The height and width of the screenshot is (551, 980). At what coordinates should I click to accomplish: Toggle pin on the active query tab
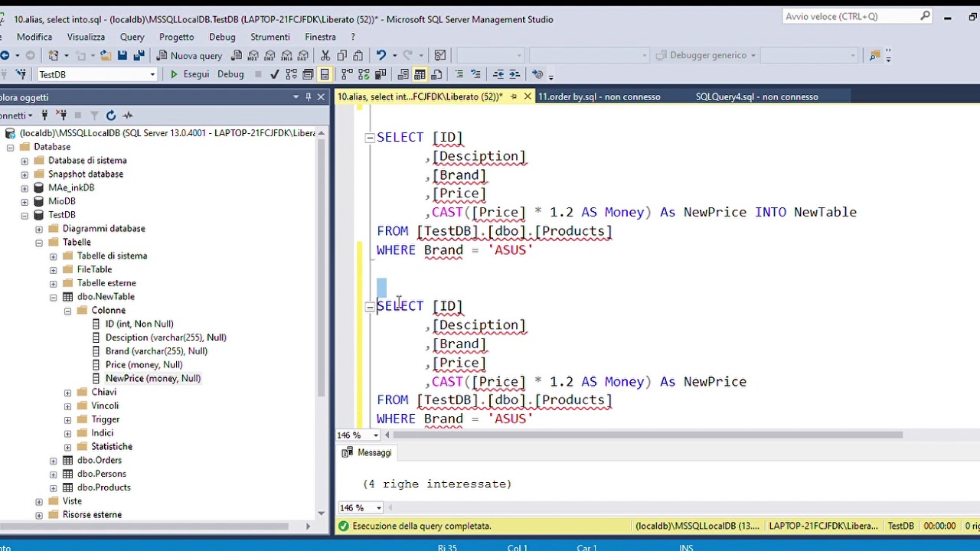point(514,96)
